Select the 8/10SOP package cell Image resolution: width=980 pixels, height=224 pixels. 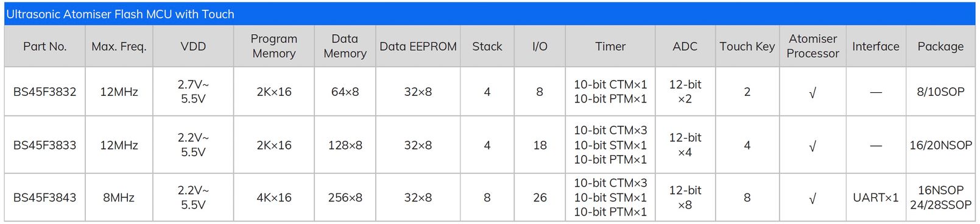940,92
